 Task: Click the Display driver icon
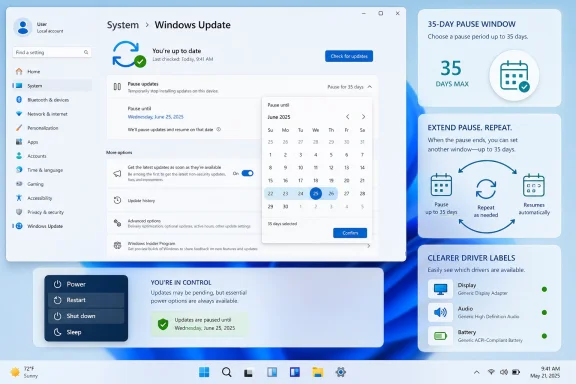coord(440,289)
